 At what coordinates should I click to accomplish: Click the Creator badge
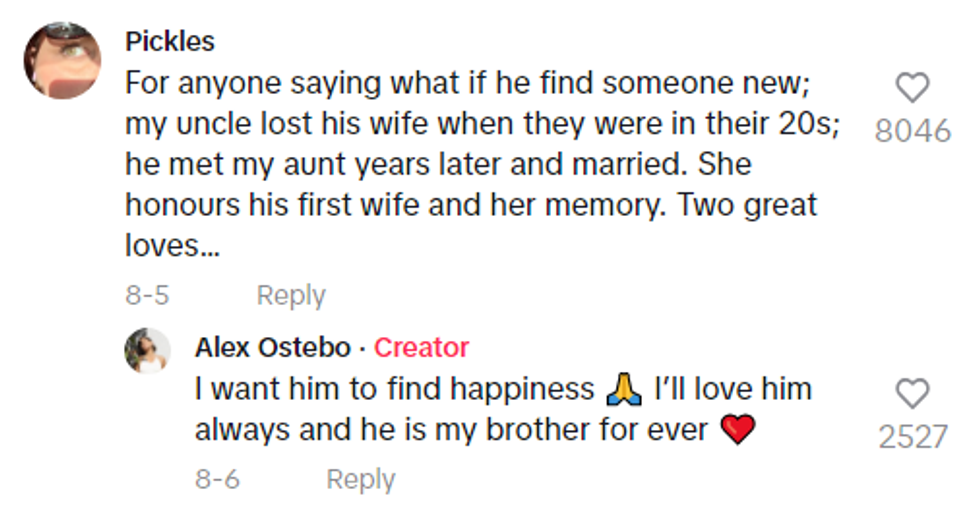421,347
